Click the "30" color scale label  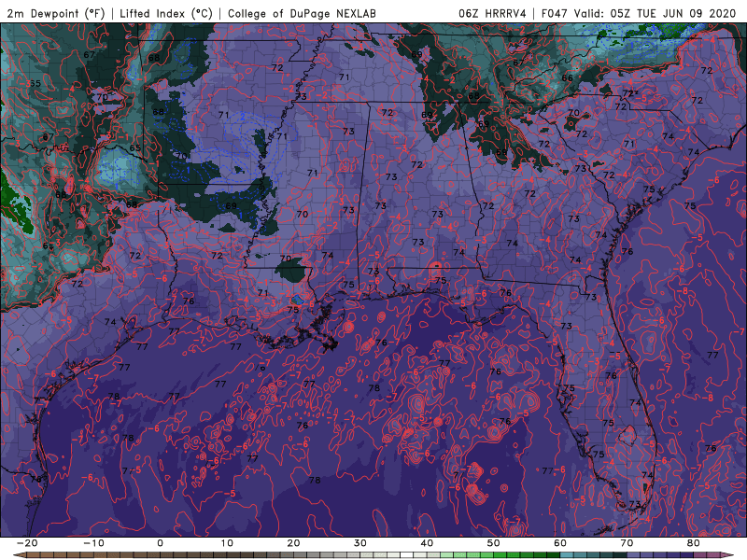click(360, 543)
